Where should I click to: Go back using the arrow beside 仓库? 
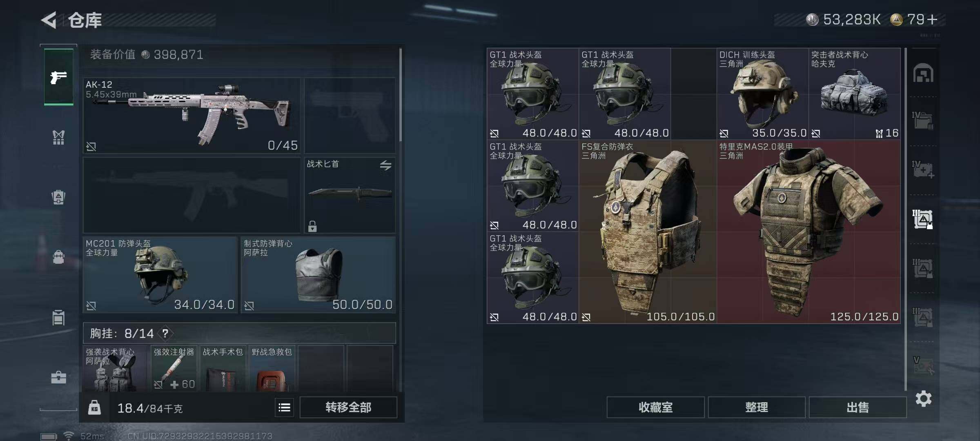(49, 20)
